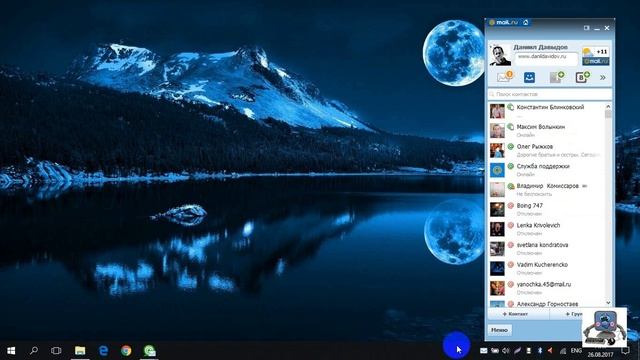640x360 pixels.
Task: Select the Lenka Krivolevich contact
Action: point(546,229)
